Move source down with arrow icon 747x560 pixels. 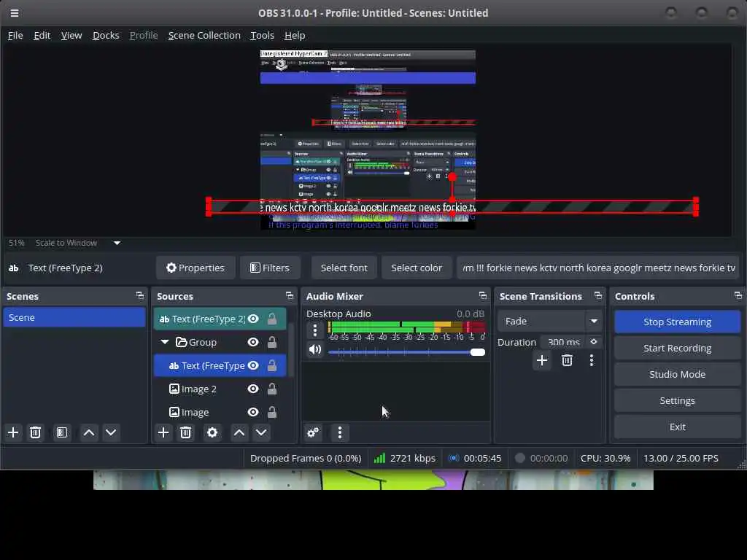(x=261, y=432)
